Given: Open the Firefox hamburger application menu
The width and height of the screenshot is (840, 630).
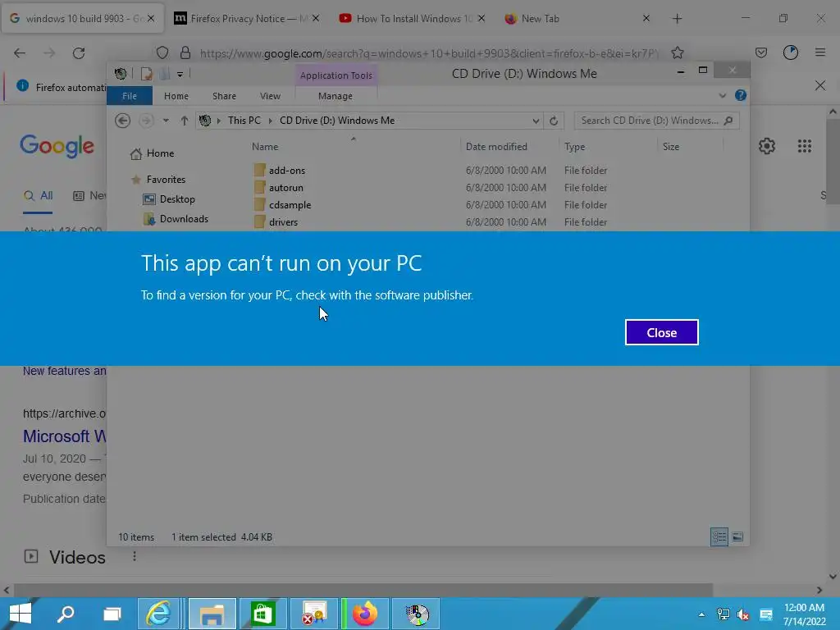Looking at the screenshot, I should [820, 53].
